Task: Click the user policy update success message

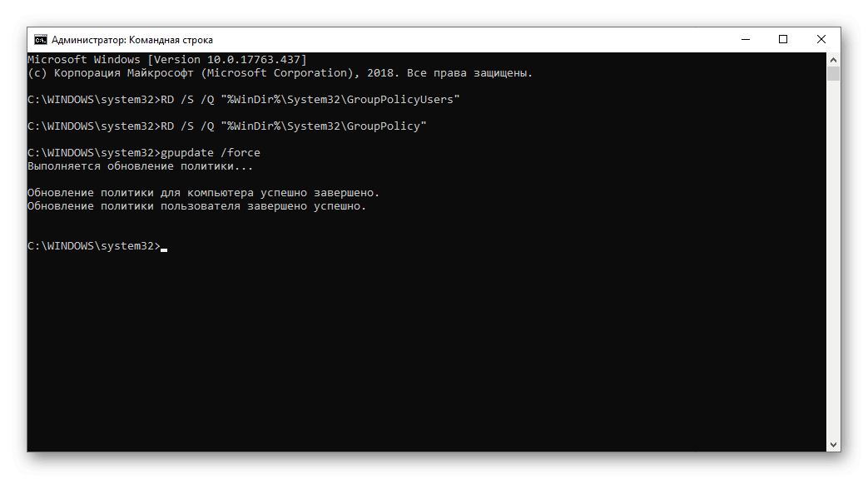Action: [196, 206]
